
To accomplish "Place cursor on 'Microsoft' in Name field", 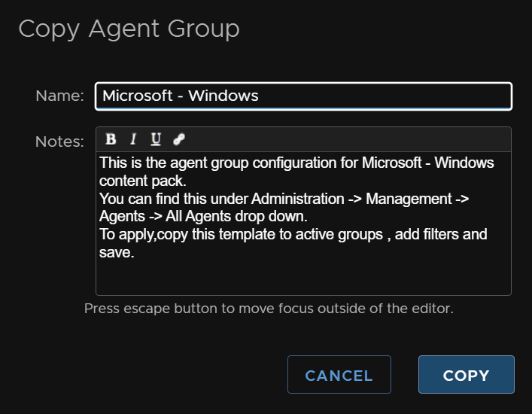I will (x=138, y=96).
